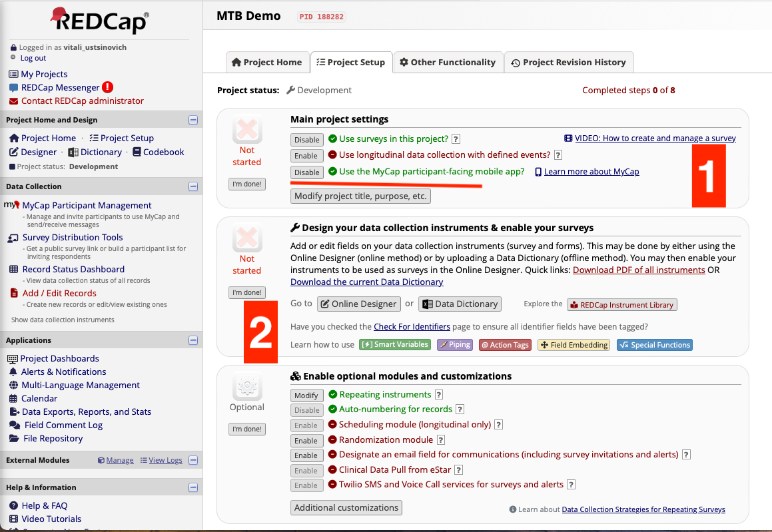The height and width of the screenshot is (532, 772).
Task: Click the Add / Edit Records file icon
Action: tap(14, 293)
